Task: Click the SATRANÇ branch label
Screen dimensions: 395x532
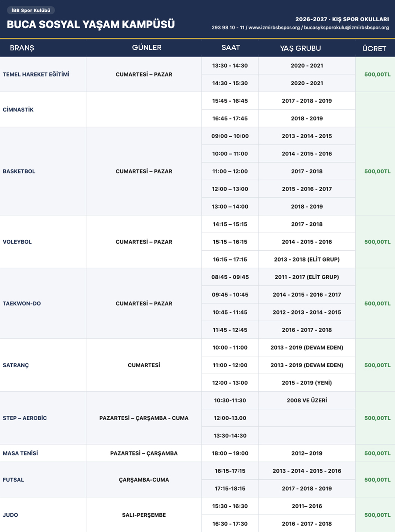Action: point(16,365)
